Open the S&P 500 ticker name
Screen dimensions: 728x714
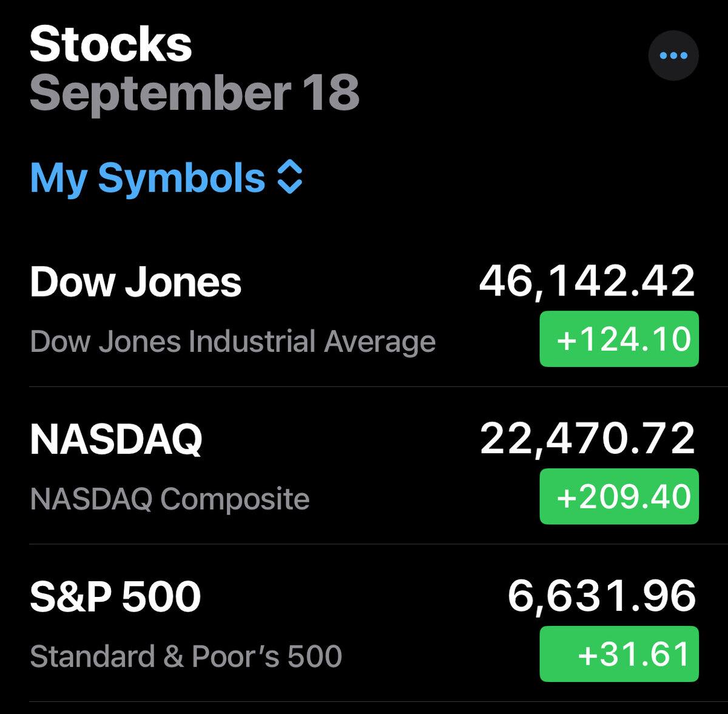click(x=115, y=596)
